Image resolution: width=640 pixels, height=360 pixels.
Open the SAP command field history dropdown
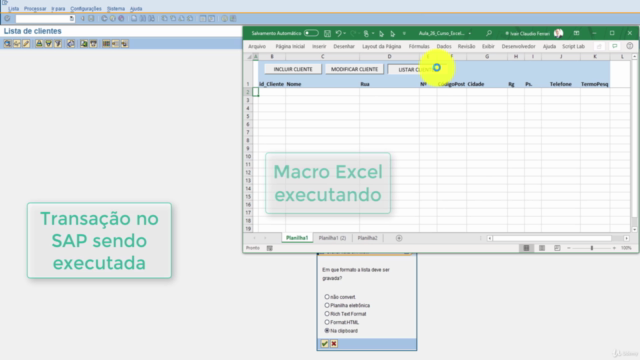(x=72, y=18)
